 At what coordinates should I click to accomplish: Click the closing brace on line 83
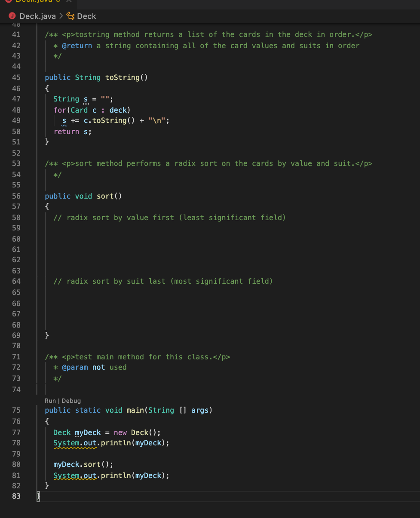(38, 497)
